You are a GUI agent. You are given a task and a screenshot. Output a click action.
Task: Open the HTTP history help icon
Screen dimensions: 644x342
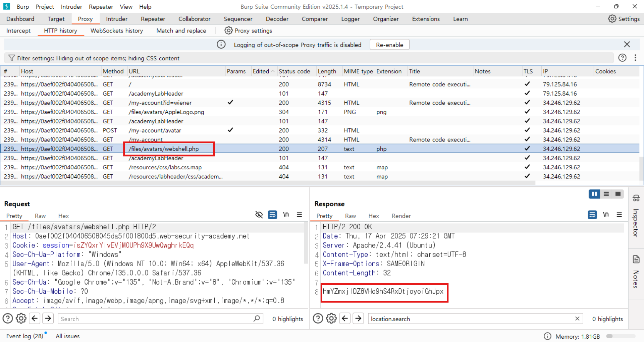click(622, 58)
